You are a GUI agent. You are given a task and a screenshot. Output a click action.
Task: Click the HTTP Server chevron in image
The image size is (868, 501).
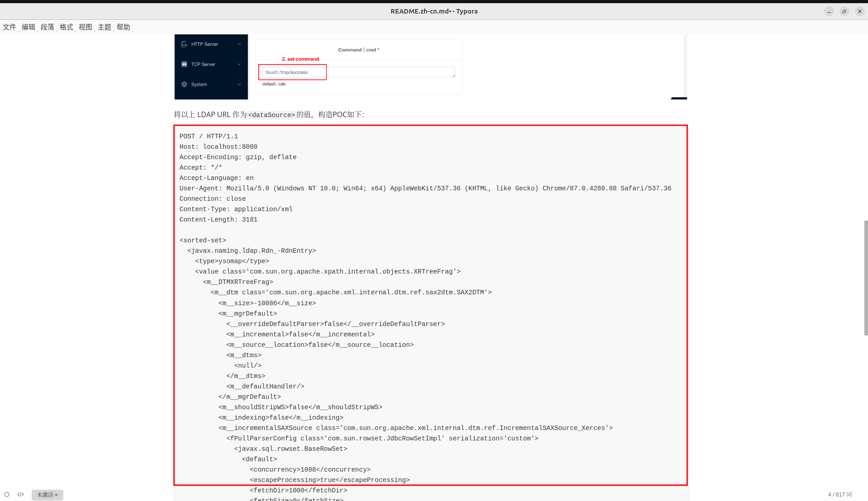[239, 44]
